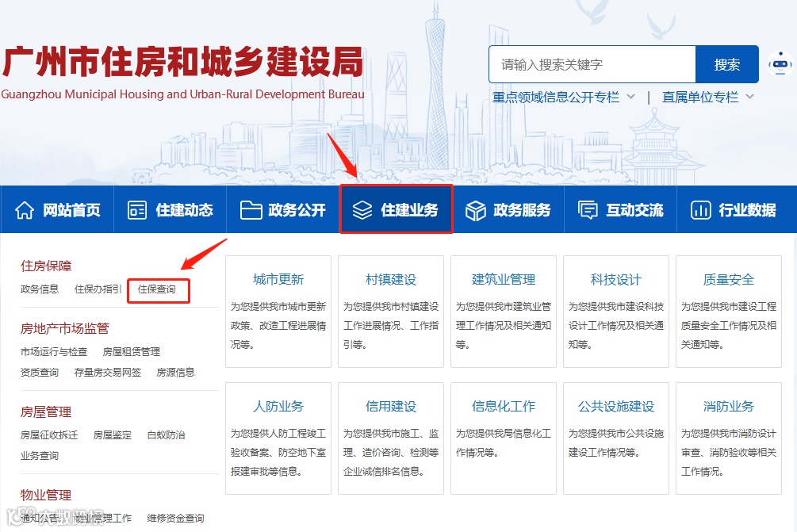
Task: Open the 住保办指引 link
Action: (98, 289)
